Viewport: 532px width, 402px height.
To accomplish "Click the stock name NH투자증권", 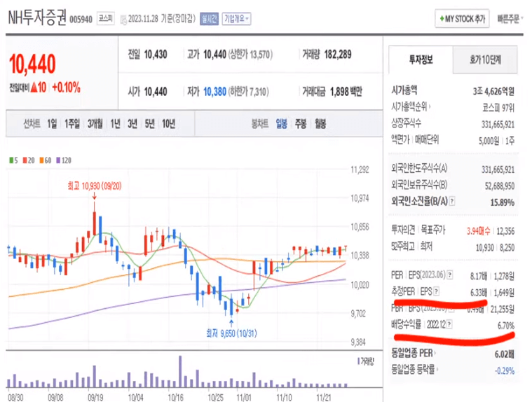I will (37, 18).
